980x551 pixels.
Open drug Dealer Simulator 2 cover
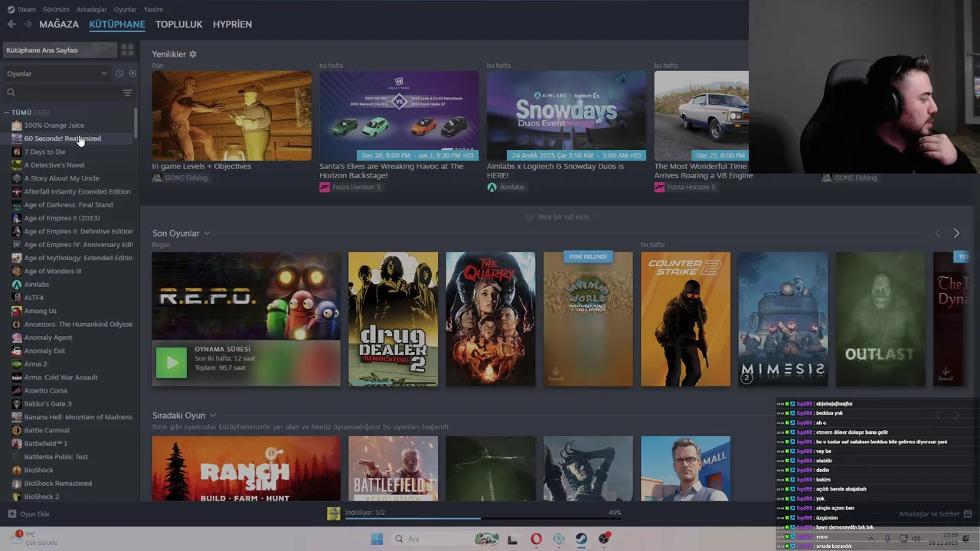394,319
